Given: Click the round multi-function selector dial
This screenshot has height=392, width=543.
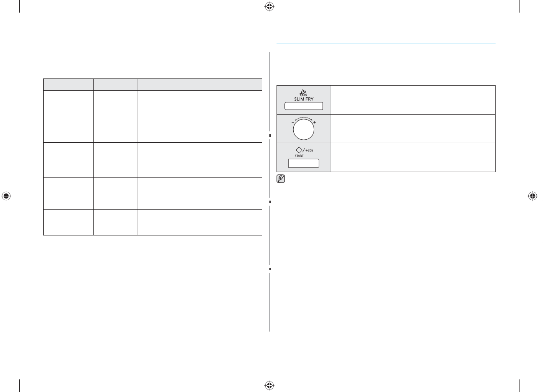Looking at the screenshot, I should point(303,130).
